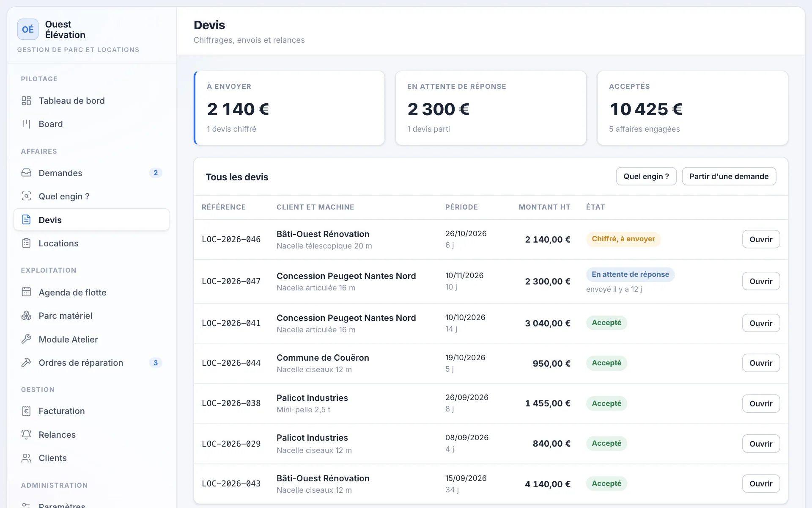Click the Ouest Élévation OÉ logo
This screenshot has height=508, width=812.
click(28, 29)
